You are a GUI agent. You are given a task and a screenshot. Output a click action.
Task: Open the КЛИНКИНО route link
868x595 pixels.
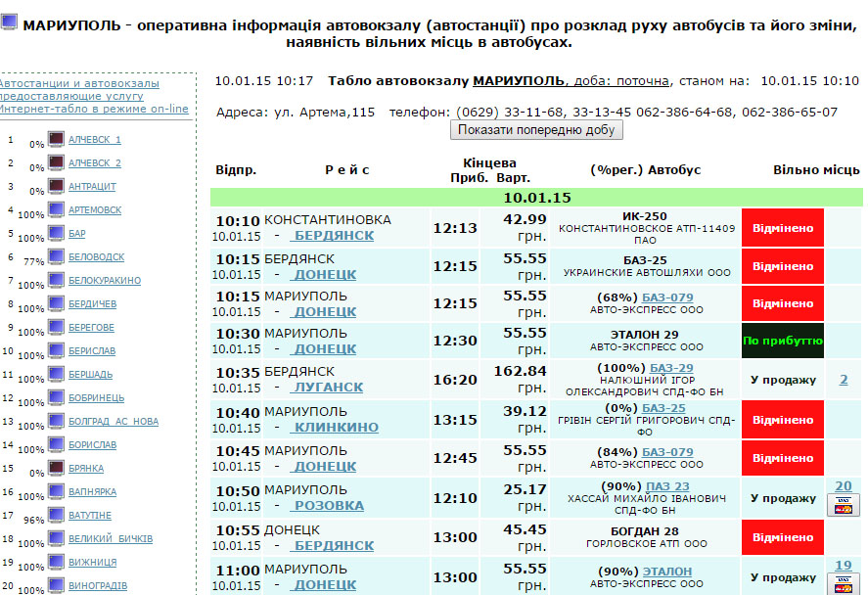coord(335,428)
